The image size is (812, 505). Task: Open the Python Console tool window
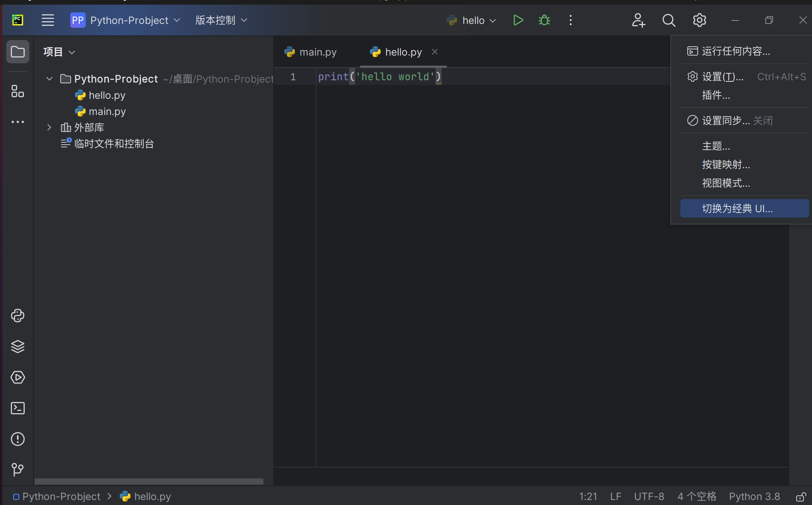18,316
